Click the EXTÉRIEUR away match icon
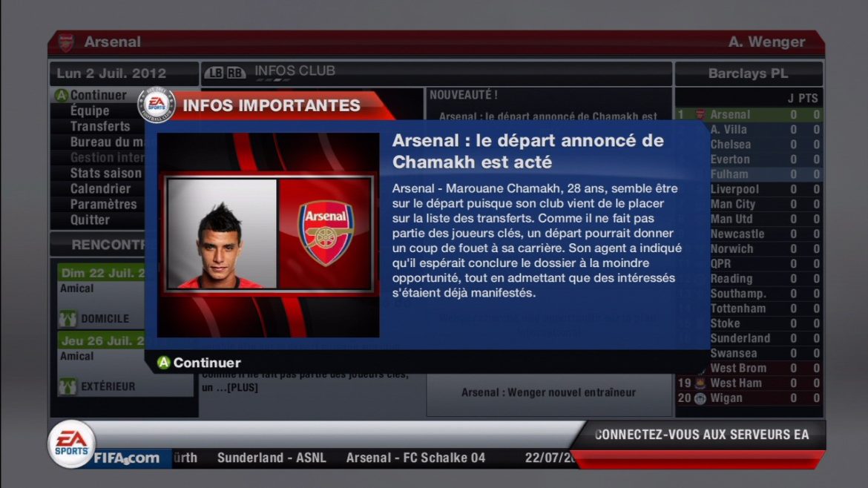Viewport: 868px width, 488px height. coord(68,386)
